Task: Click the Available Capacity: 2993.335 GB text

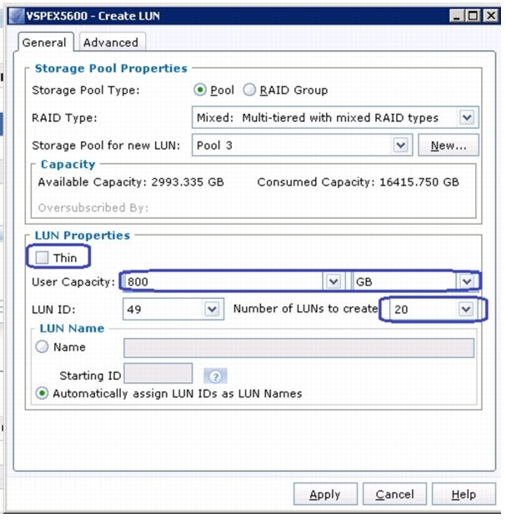Action: click(131, 182)
